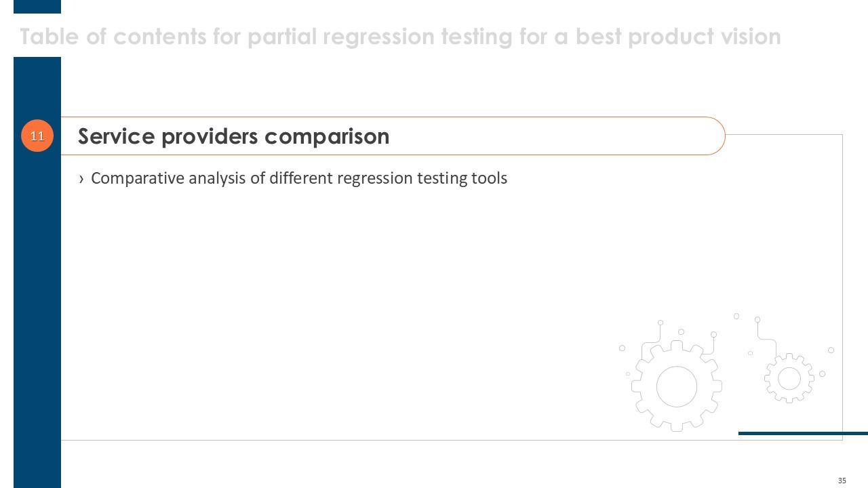Image resolution: width=868 pixels, height=488 pixels.
Task: Select the Service providers comparison heading
Action: click(233, 136)
